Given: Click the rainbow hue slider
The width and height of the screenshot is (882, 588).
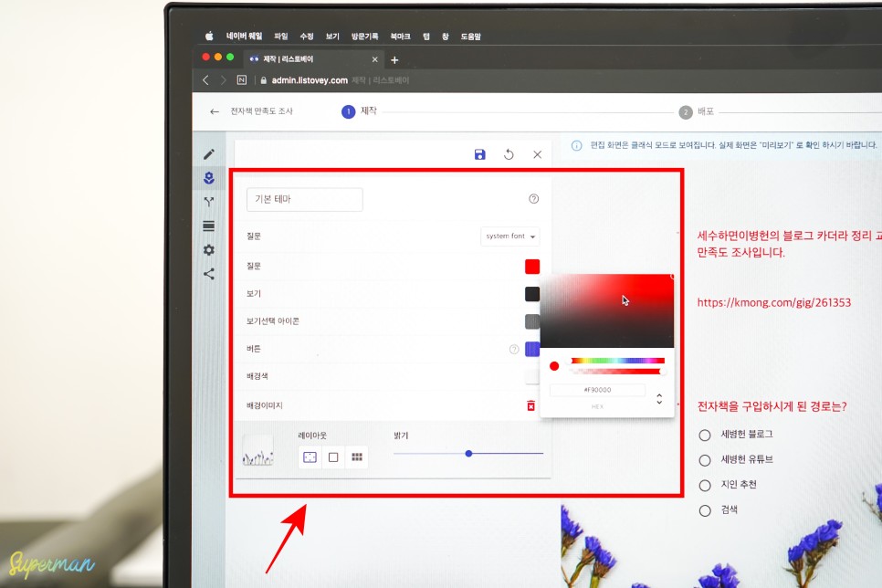Looking at the screenshot, I should click(x=617, y=361).
